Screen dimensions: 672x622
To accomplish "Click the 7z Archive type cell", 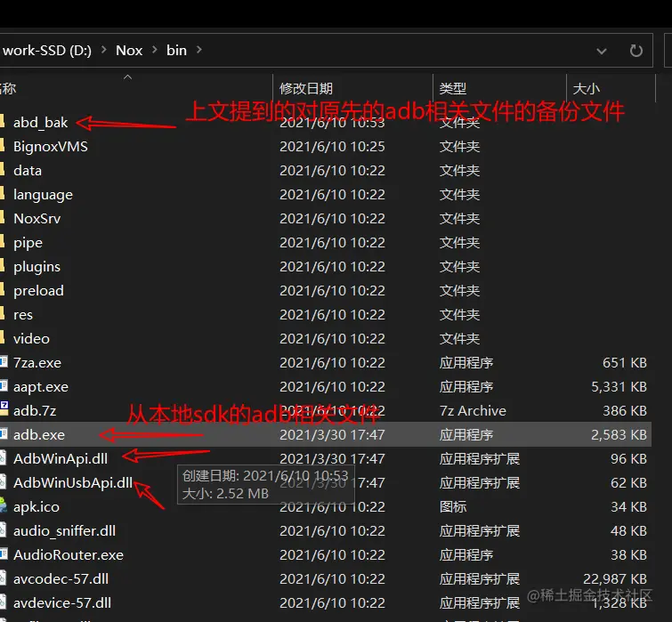I will [x=473, y=411].
